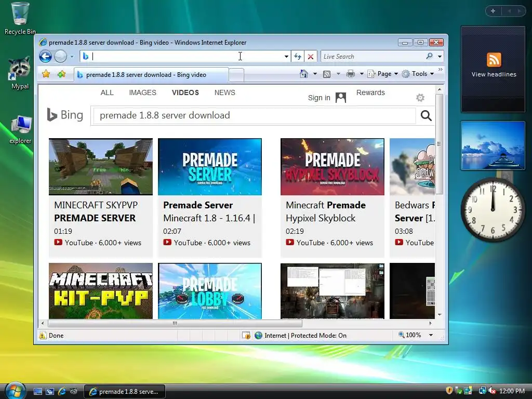This screenshot has height=399, width=532.
Task: Click the red Stop loading icon
Action: (x=311, y=57)
